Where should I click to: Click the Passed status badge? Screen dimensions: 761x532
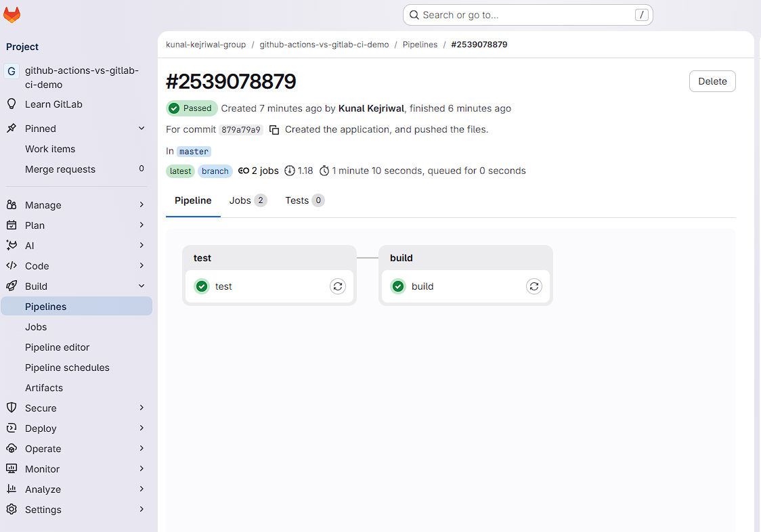192,108
